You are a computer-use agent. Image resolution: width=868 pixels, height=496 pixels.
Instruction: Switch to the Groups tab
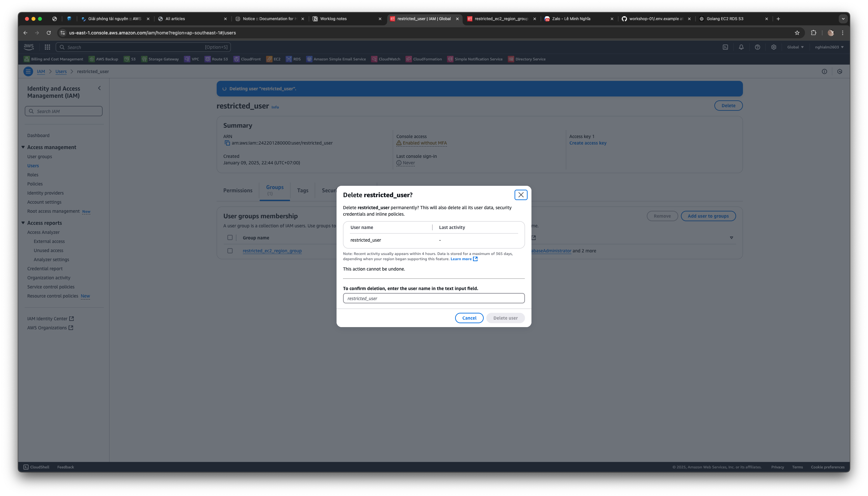click(x=274, y=190)
